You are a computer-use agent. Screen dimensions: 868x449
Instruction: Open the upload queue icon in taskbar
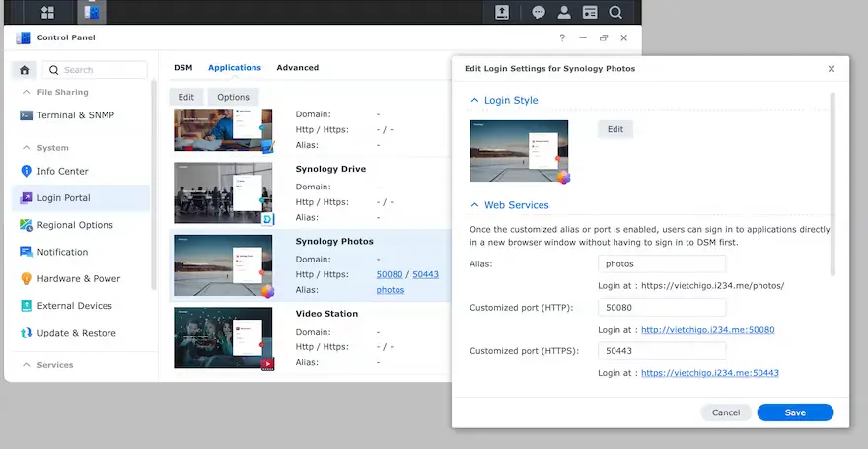point(501,13)
